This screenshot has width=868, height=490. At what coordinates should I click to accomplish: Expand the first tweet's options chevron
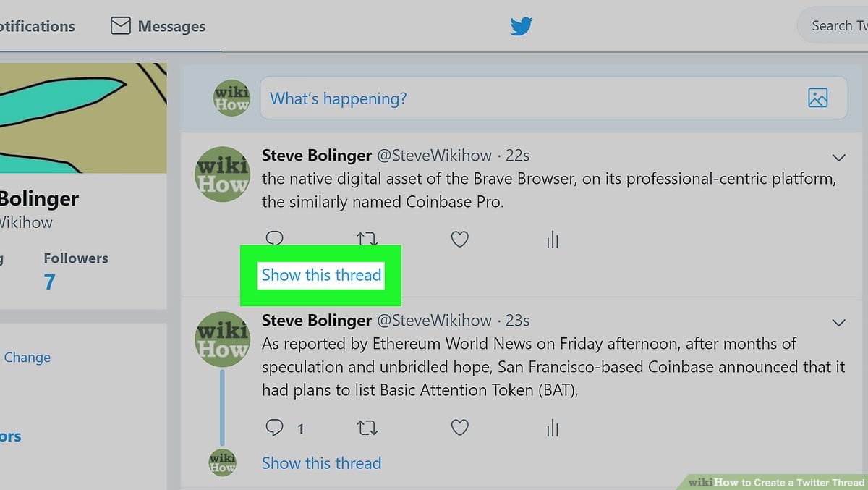coord(839,158)
